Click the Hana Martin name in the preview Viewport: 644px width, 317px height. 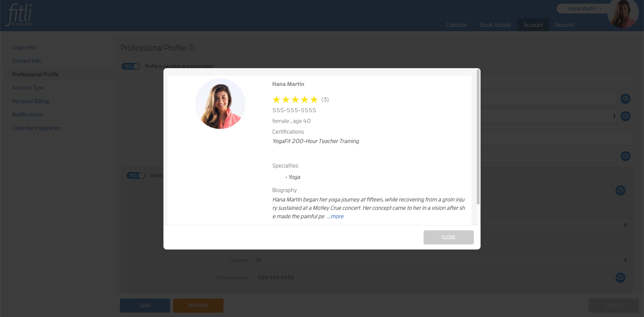pyautogui.click(x=288, y=84)
